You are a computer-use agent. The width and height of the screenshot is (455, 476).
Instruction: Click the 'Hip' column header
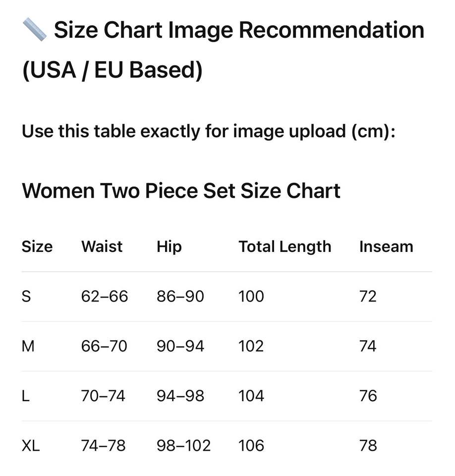169,246
